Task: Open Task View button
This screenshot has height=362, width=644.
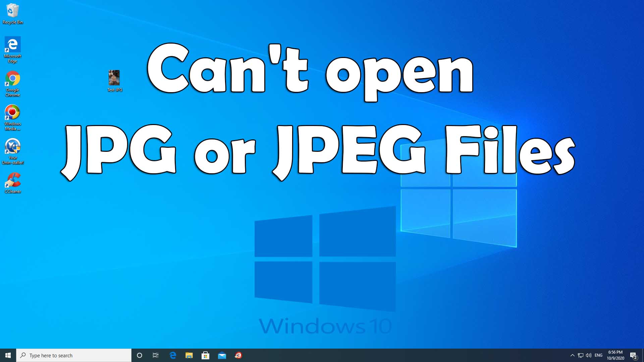Action: click(156, 355)
